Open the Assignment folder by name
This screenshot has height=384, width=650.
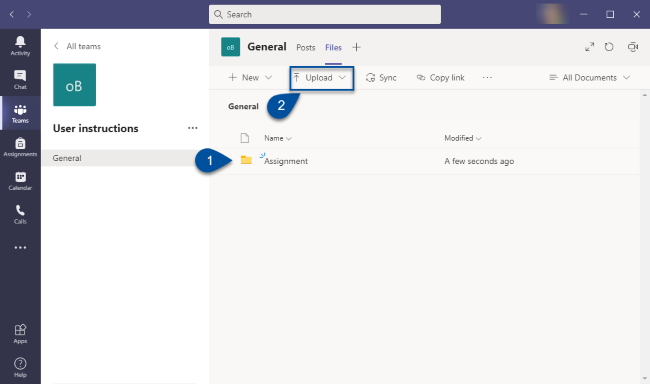pyautogui.click(x=286, y=161)
